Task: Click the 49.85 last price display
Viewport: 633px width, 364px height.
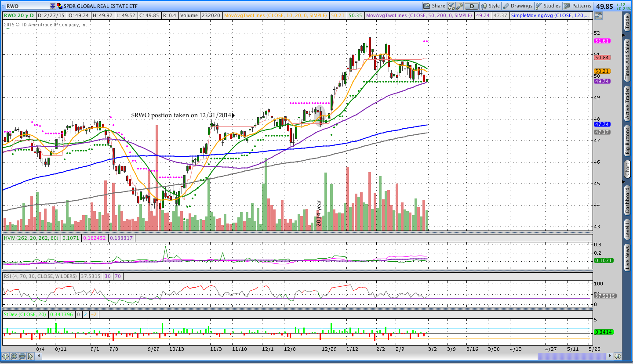Action: (x=604, y=6)
